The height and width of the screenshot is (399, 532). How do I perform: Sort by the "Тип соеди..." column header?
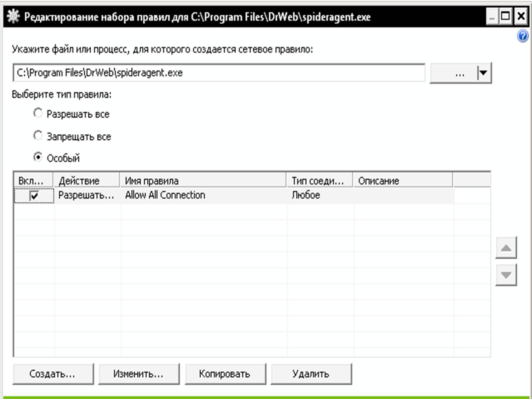320,181
